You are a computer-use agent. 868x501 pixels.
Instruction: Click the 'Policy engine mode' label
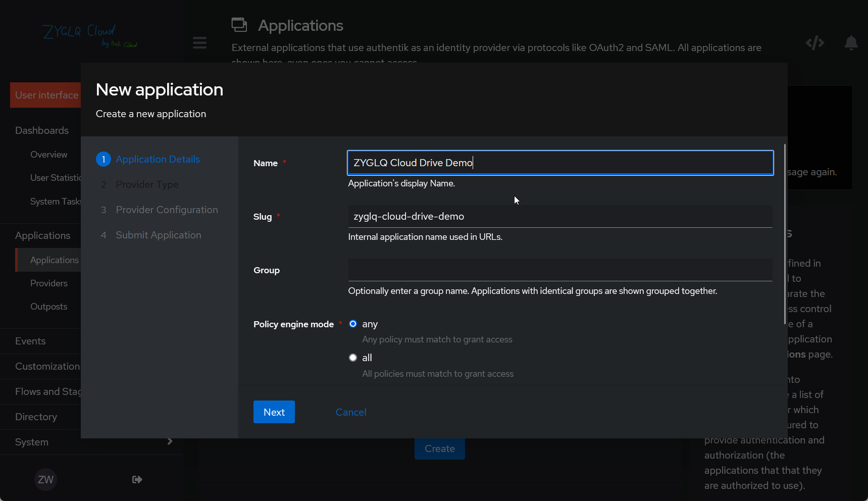coord(293,324)
